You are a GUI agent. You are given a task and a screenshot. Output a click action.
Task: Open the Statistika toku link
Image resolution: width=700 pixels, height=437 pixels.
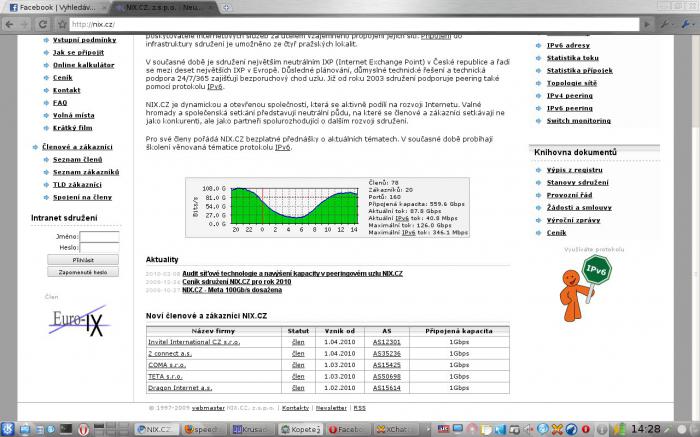573,58
